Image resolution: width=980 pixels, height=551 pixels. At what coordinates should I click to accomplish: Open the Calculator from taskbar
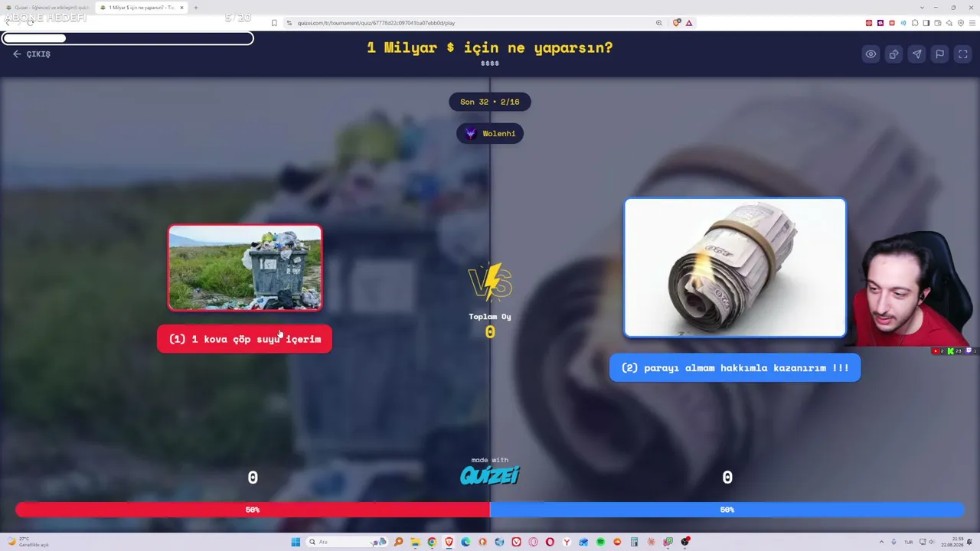(634, 542)
